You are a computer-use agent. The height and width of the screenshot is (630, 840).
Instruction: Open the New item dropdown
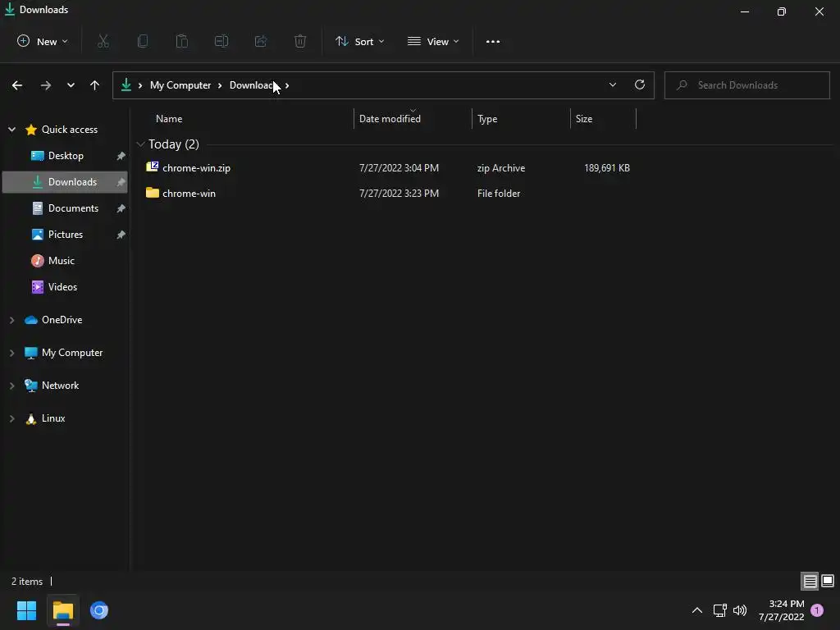(43, 41)
